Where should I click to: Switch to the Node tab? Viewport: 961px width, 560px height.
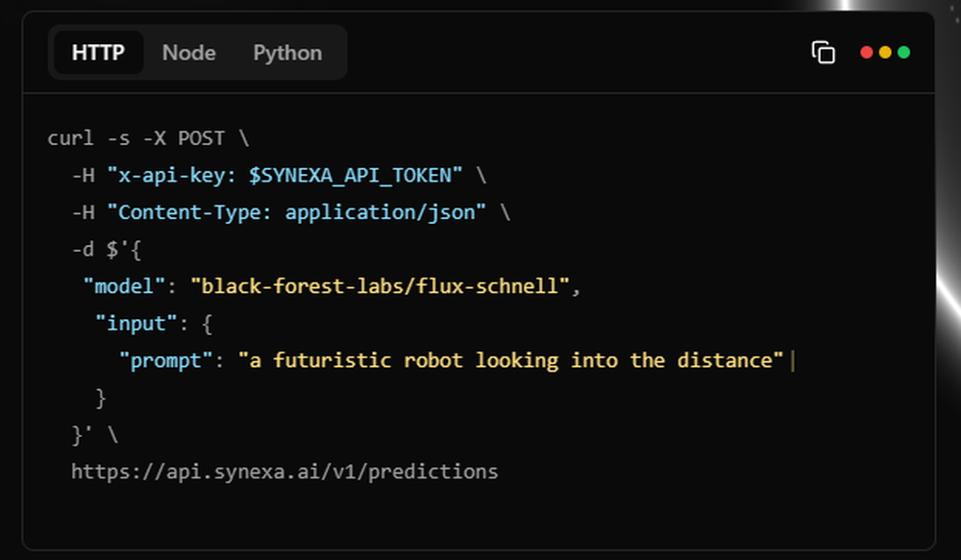point(188,53)
